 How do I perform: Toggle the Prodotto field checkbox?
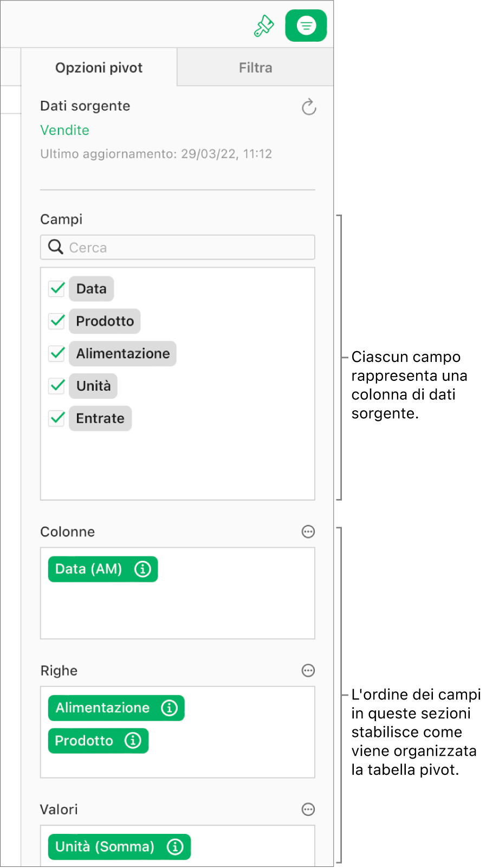pos(56,321)
